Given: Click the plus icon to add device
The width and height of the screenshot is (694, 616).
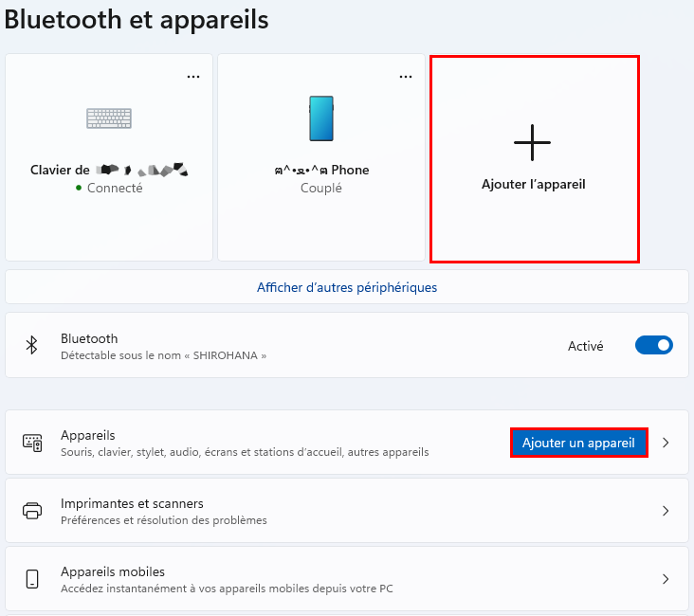Looking at the screenshot, I should click(532, 142).
